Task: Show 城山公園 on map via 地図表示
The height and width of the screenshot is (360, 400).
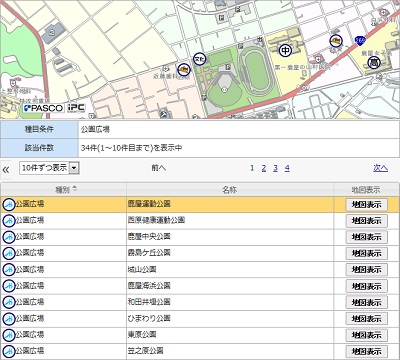Action: click(367, 270)
